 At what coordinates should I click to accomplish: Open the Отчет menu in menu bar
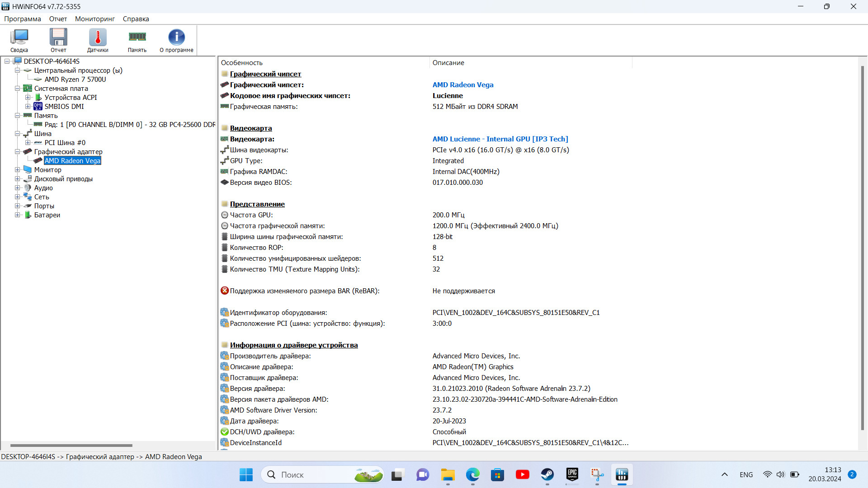(58, 19)
